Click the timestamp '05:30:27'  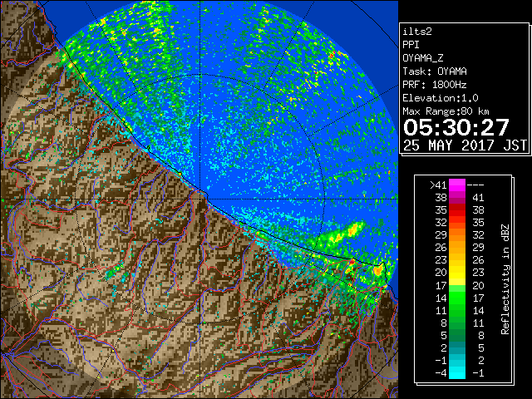coord(456,127)
